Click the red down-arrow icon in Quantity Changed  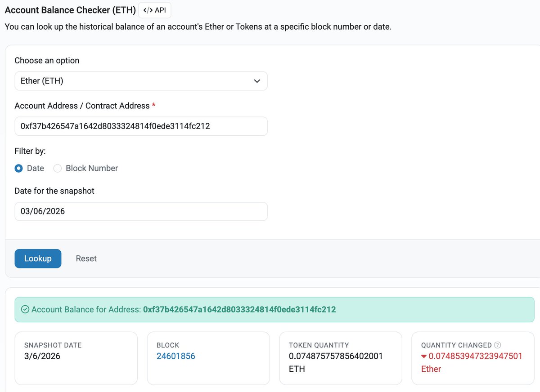click(424, 356)
